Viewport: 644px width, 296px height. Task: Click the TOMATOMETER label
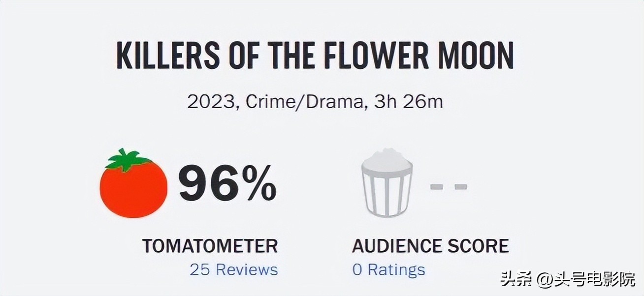[x=210, y=246]
